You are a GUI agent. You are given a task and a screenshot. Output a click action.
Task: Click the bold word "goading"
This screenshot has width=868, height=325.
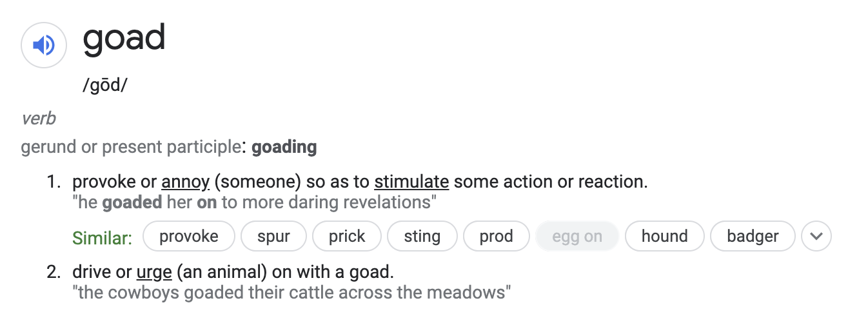(284, 148)
